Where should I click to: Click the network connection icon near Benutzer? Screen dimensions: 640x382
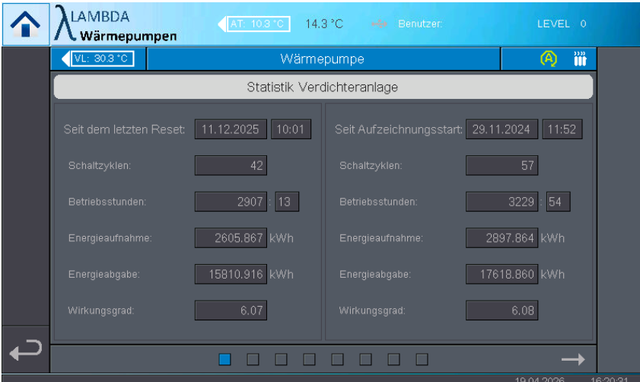379,24
